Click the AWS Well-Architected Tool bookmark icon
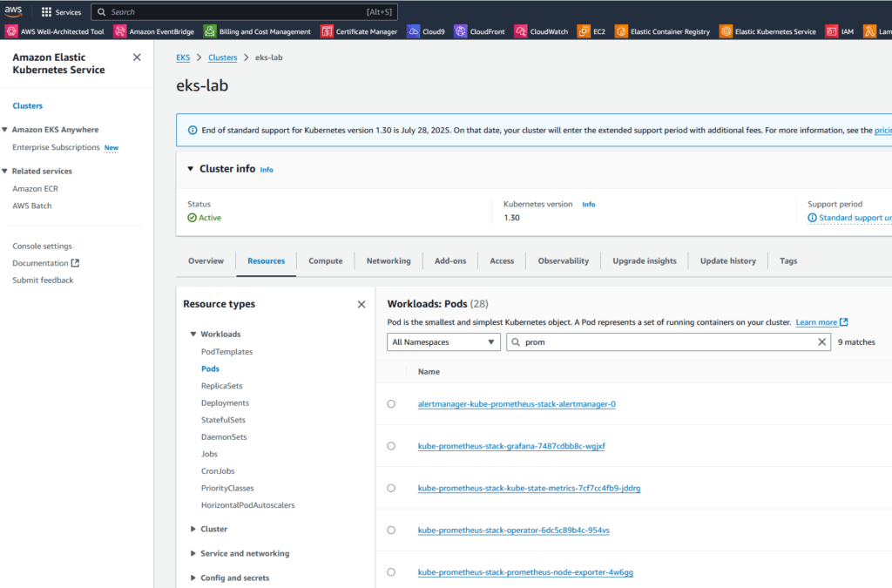 click(x=11, y=31)
